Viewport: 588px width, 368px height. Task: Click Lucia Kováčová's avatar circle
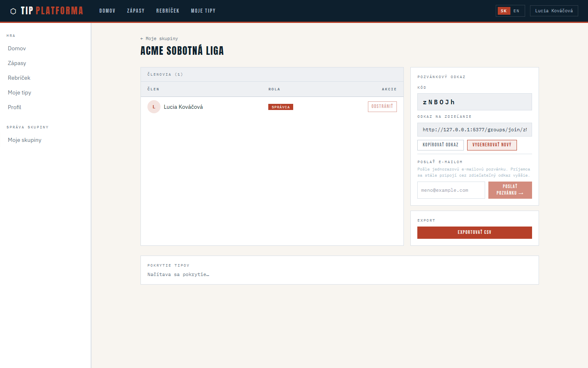coord(154,107)
